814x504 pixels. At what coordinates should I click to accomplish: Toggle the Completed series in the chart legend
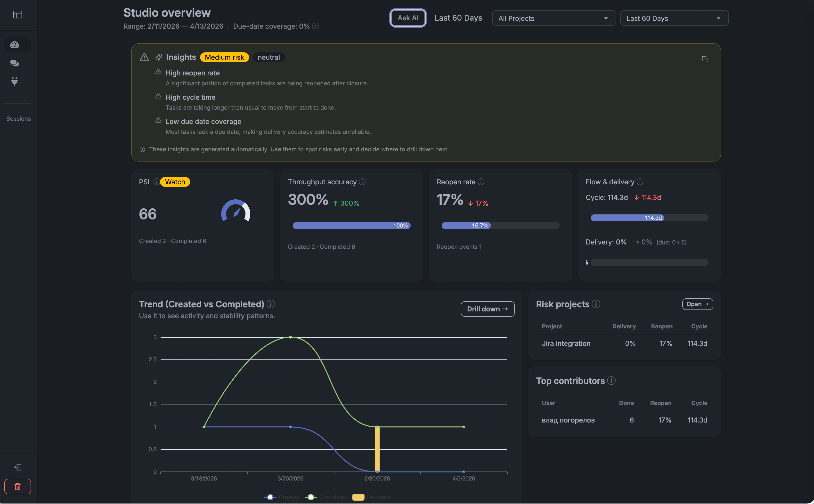pos(326,497)
